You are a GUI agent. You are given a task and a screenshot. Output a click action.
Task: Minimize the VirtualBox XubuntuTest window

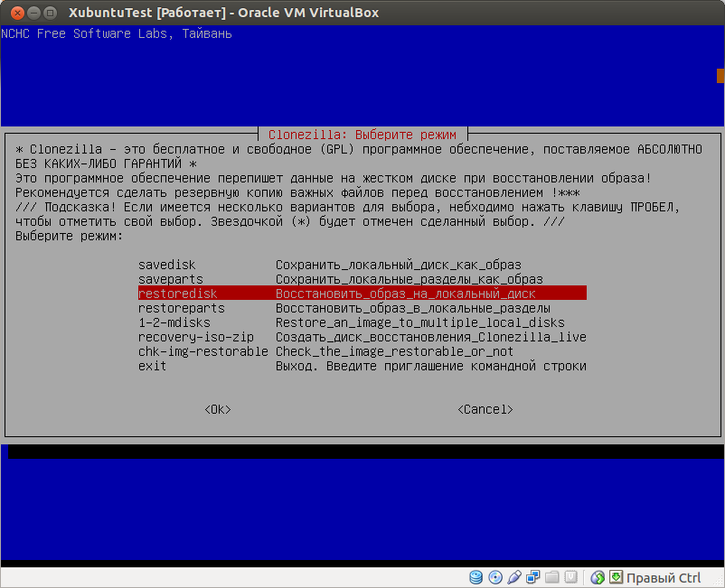[33, 13]
